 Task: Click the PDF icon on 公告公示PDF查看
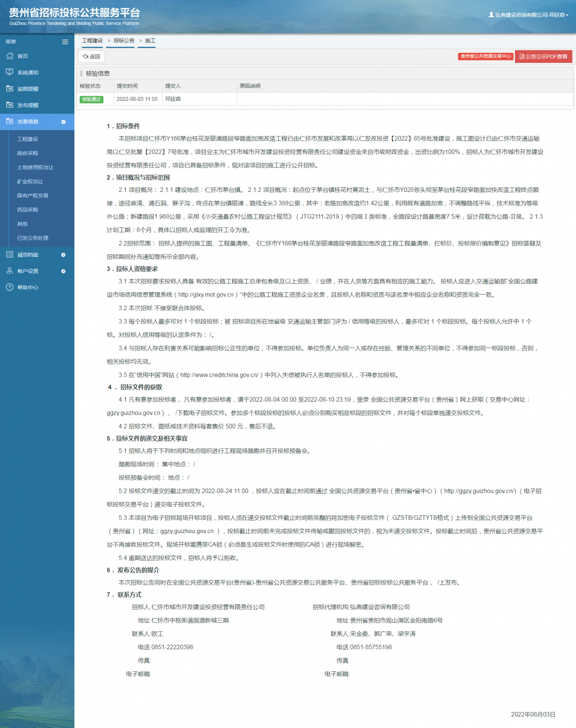(x=521, y=57)
